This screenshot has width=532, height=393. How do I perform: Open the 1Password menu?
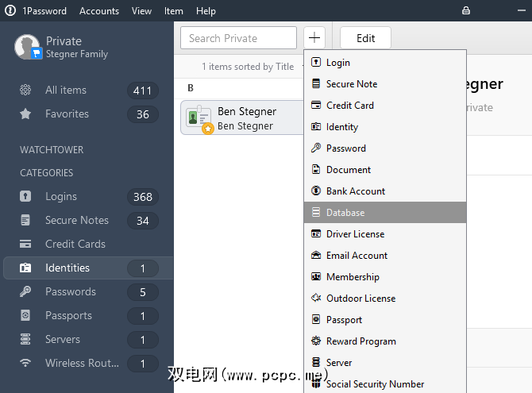tap(44, 11)
